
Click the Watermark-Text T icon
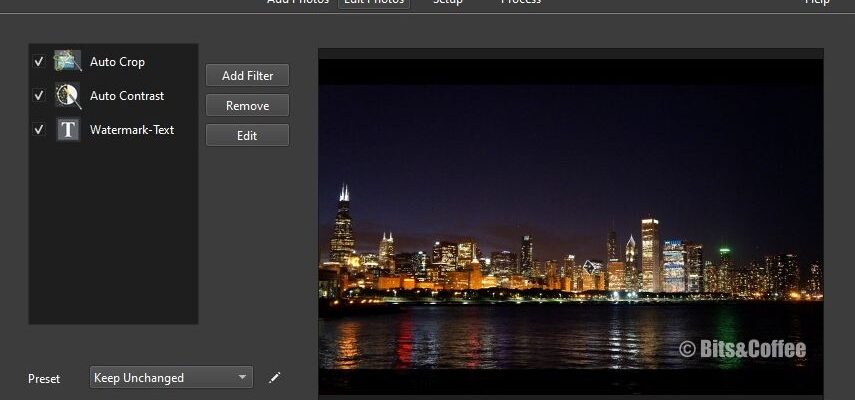click(68, 130)
